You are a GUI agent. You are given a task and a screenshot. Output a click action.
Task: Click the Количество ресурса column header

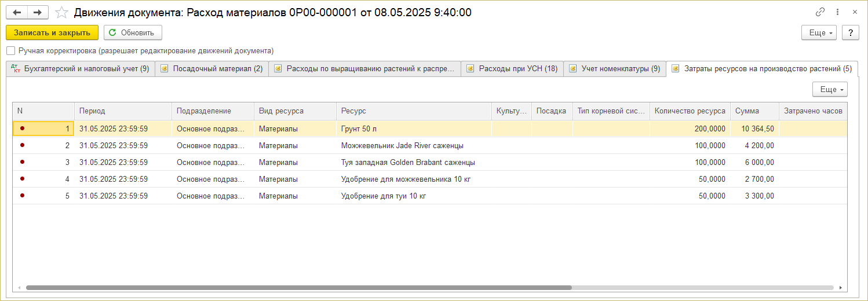pos(690,111)
